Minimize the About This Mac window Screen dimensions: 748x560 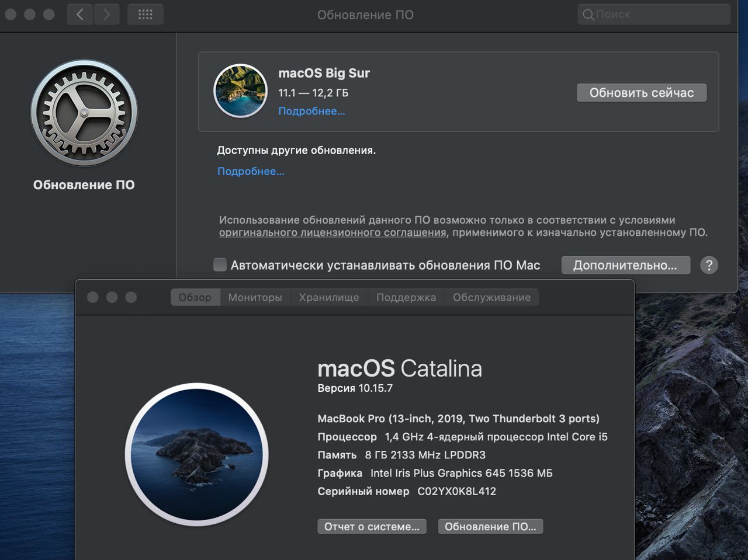112,297
